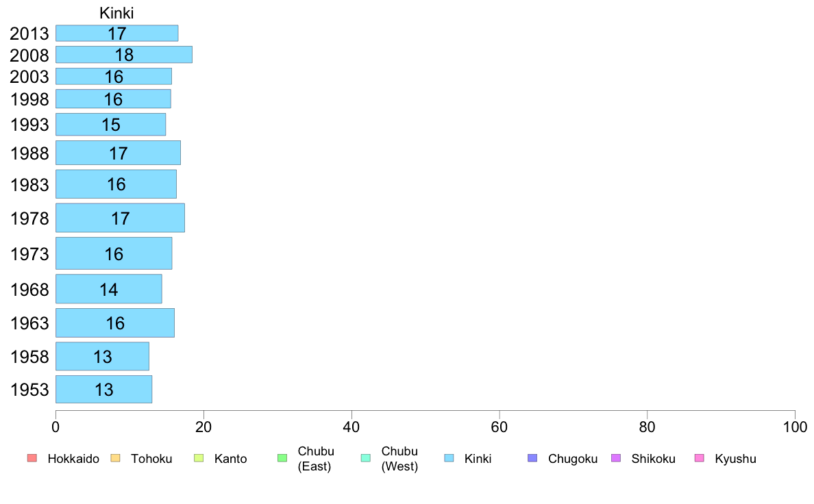Select the 1953 Kinki bar
Viewport: 814px width, 504px height.
click(x=104, y=389)
